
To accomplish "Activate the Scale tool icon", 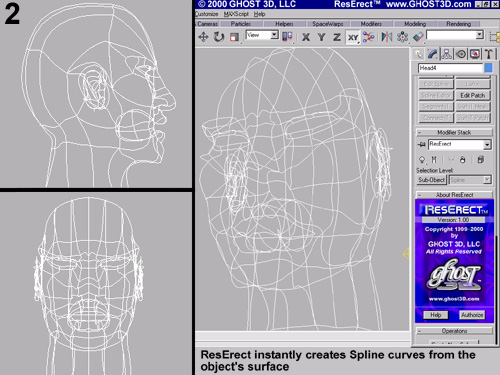I will [234, 37].
